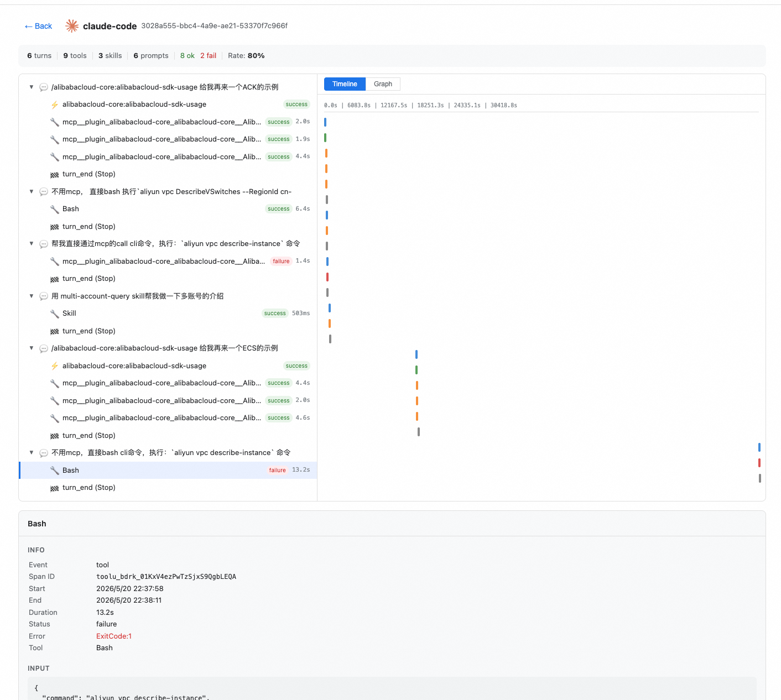Screen dimensions: 781x700
Task: Click the wrench icon beside the Skill row
Action: [x=55, y=314]
